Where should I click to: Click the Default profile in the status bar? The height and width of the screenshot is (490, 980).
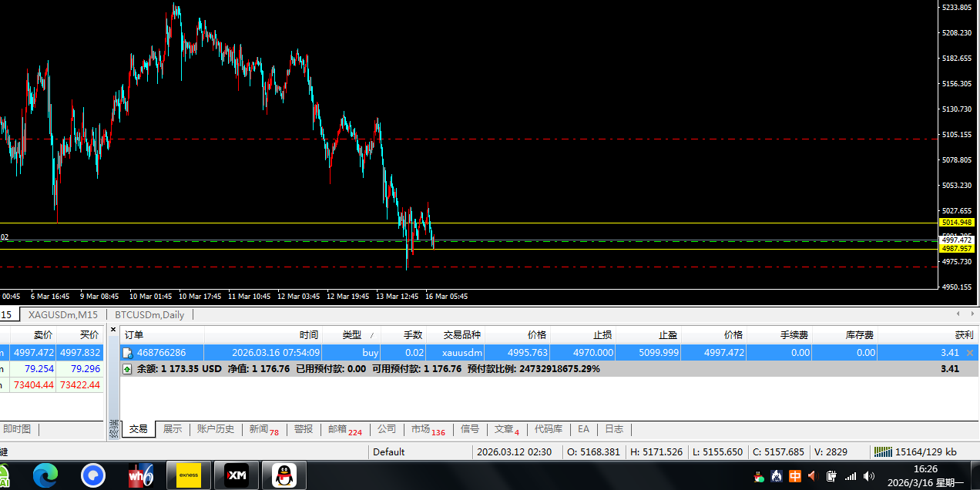click(x=388, y=452)
